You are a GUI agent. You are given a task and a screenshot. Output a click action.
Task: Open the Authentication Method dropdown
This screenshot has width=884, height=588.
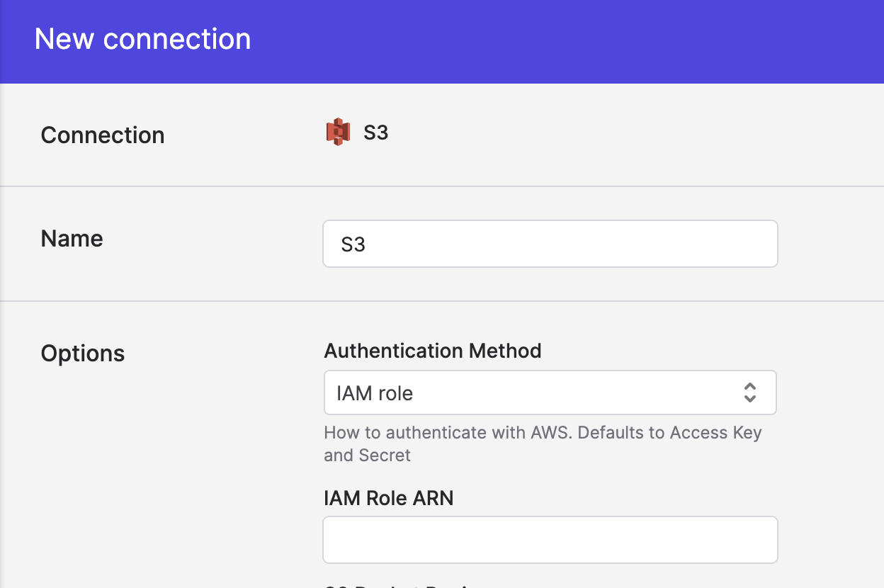[550, 392]
